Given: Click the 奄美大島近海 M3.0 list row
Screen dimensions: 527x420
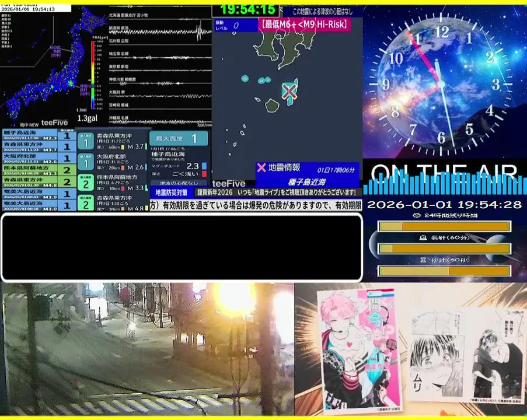Looking at the screenshot, I should [x=39, y=205].
